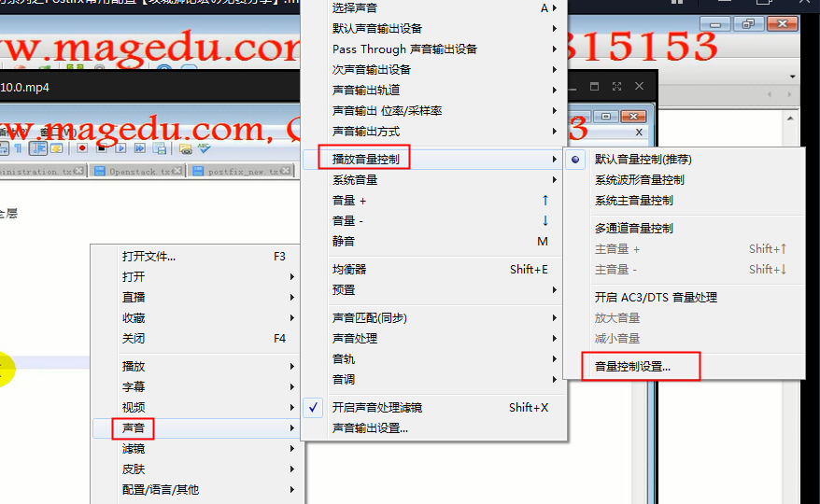Select 默认音量控制(推荐) radio option
820x504 pixels.
[643, 160]
